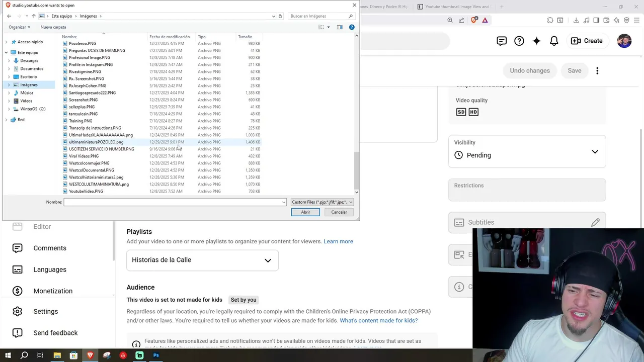Open the Brave media playlist music icon
This screenshot has height=362, width=644.
click(586, 20)
